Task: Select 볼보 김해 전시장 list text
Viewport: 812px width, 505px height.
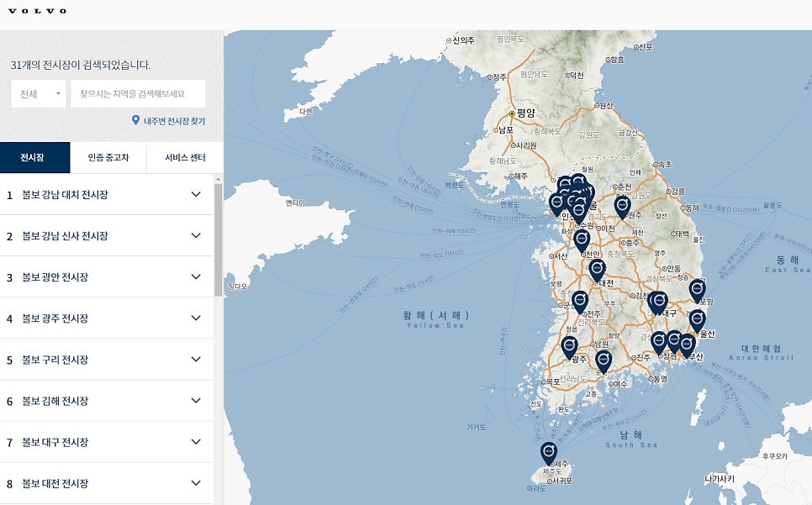Action: [55, 401]
